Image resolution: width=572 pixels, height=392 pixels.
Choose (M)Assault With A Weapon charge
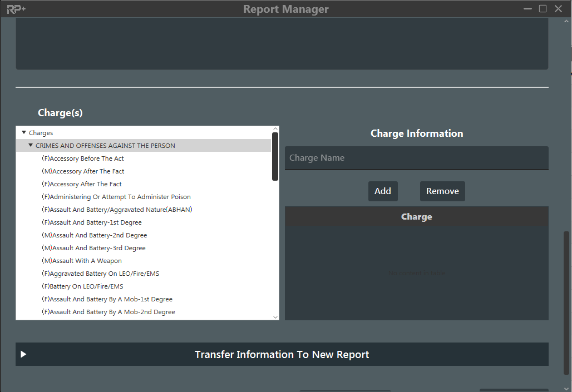point(82,261)
